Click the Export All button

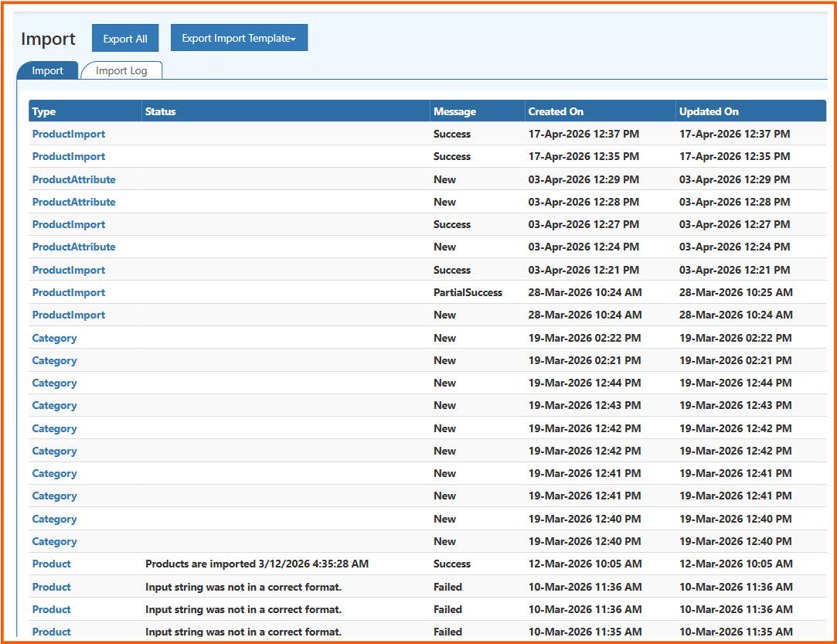124,36
